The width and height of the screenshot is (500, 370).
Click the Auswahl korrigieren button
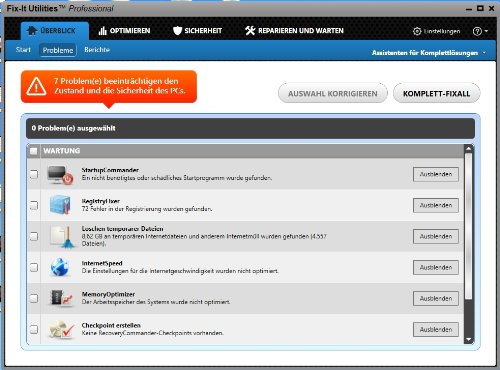point(333,94)
